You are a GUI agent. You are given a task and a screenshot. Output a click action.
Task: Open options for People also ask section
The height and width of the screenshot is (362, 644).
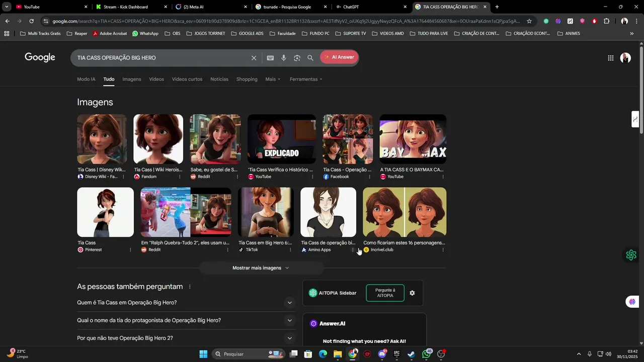click(x=190, y=287)
